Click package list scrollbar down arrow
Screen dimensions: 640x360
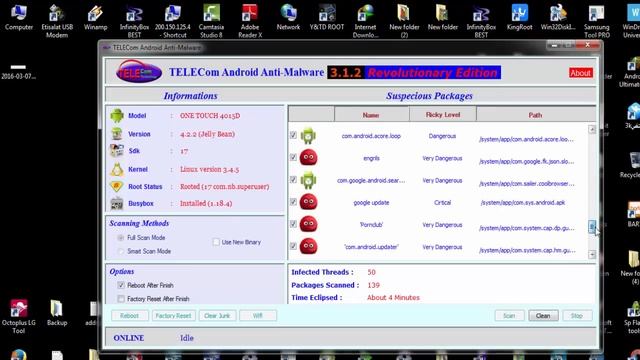pyautogui.click(x=592, y=254)
